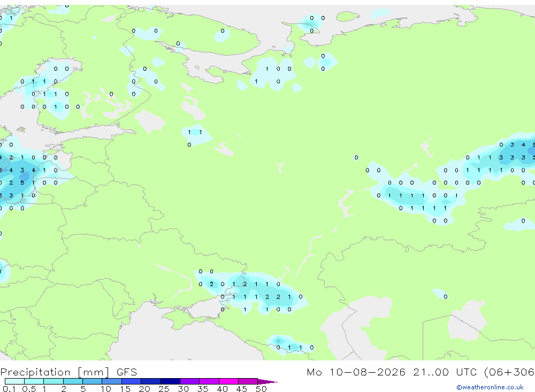The image size is (535, 392).
Task: Select the 0.1–0.5 mm legend color swatch
Action: click(14, 381)
